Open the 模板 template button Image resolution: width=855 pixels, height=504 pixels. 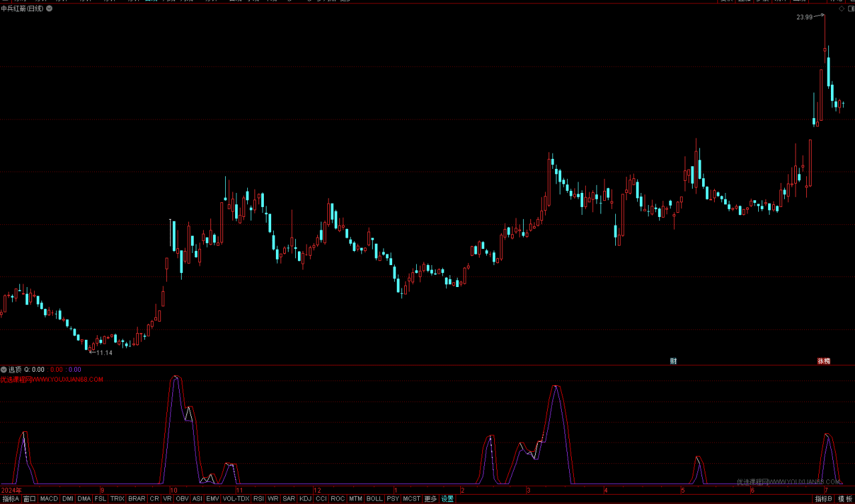tap(845, 499)
